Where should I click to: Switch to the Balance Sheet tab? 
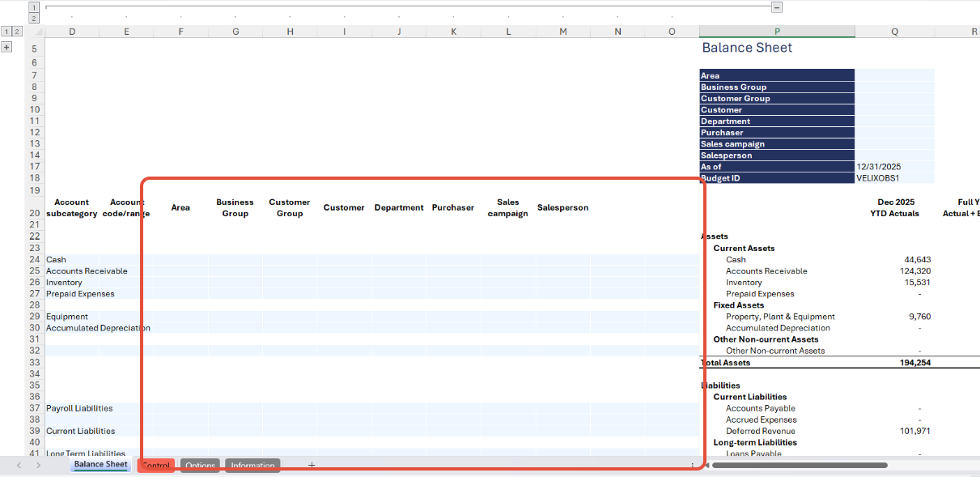(100, 465)
